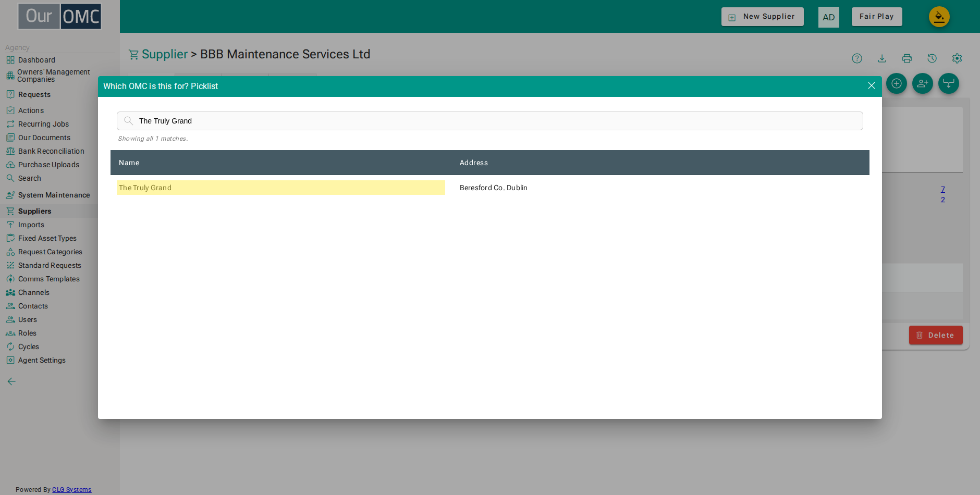Image resolution: width=980 pixels, height=495 pixels.
Task: Sort by the Name column header
Action: pyautogui.click(x=129, y=163)
